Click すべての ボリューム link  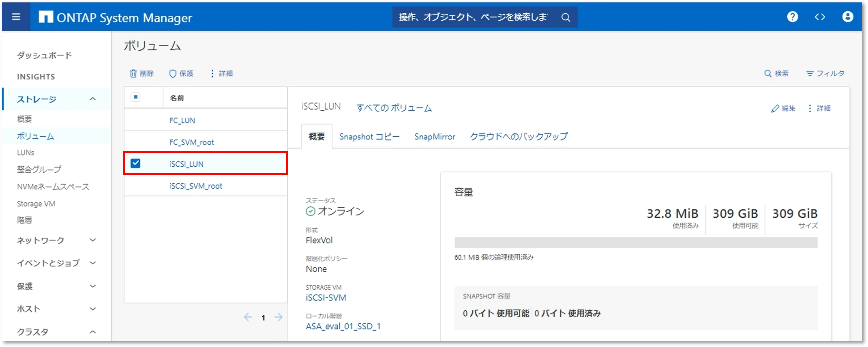click(394, 108)
